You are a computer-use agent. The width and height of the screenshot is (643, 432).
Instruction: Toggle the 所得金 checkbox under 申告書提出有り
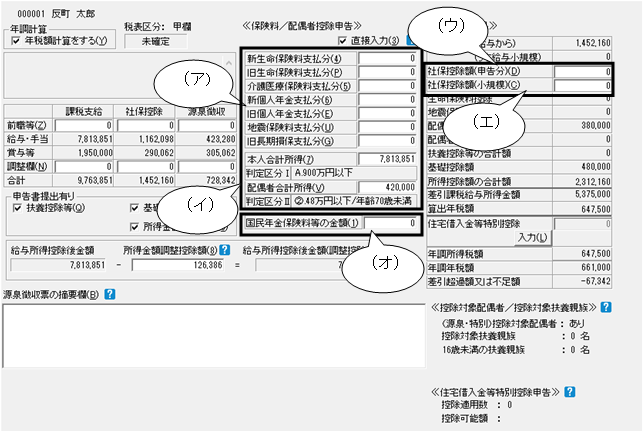point(134,226)
